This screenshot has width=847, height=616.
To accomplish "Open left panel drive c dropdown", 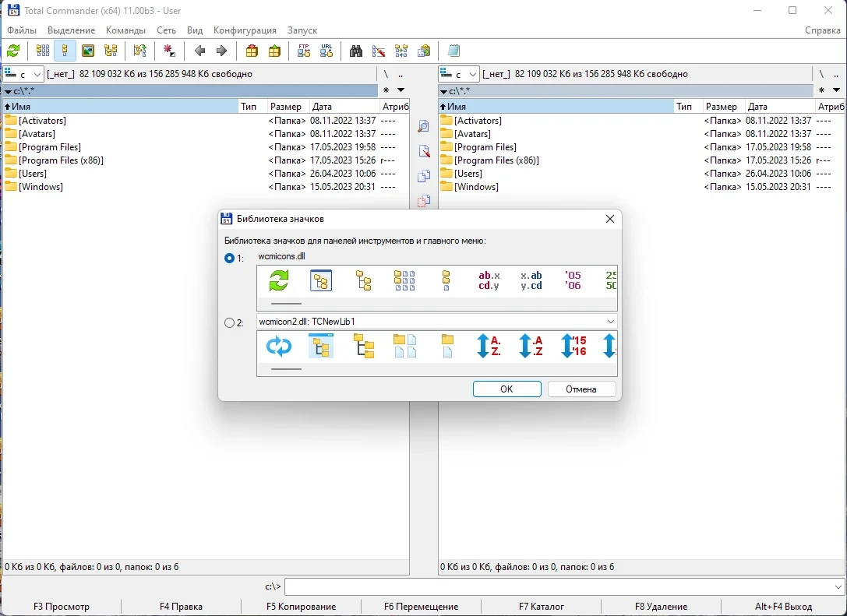I will 23,74.
